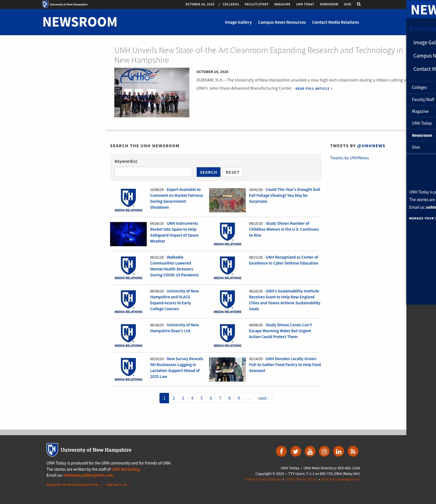Open Contact Media Relations in nav
Image resolution: width=436 pixels, height=504 pixels.
pos(336,22)
